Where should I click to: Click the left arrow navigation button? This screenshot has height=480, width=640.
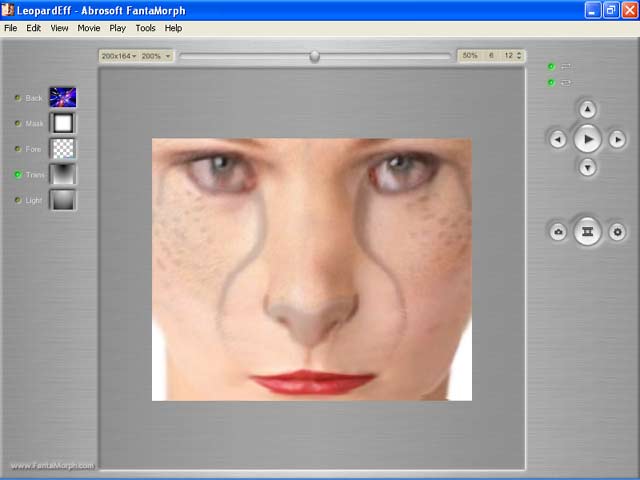click(558, 140)
